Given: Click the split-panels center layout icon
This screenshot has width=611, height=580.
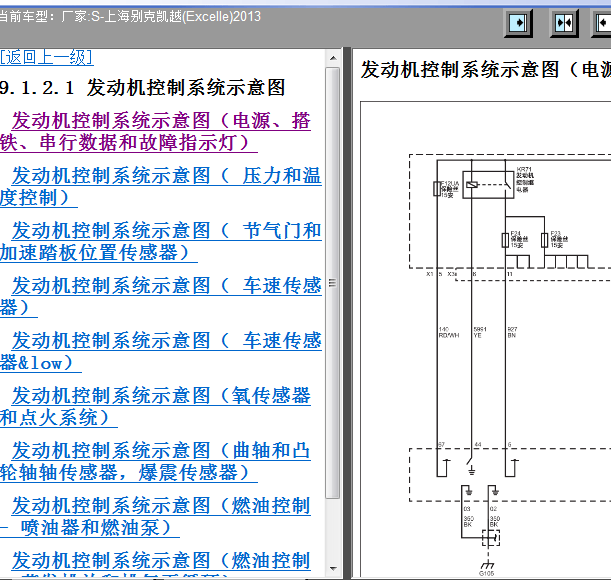Looking at the screenshot, I should [564, 23].
